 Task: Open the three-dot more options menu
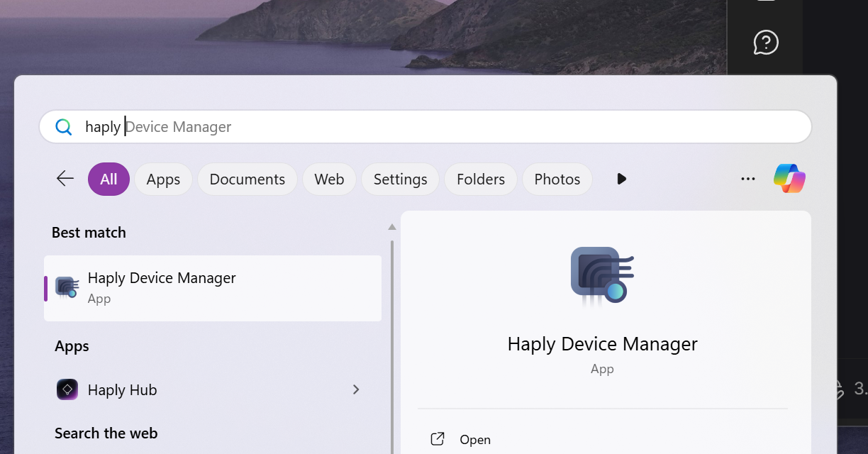[747, 179]
